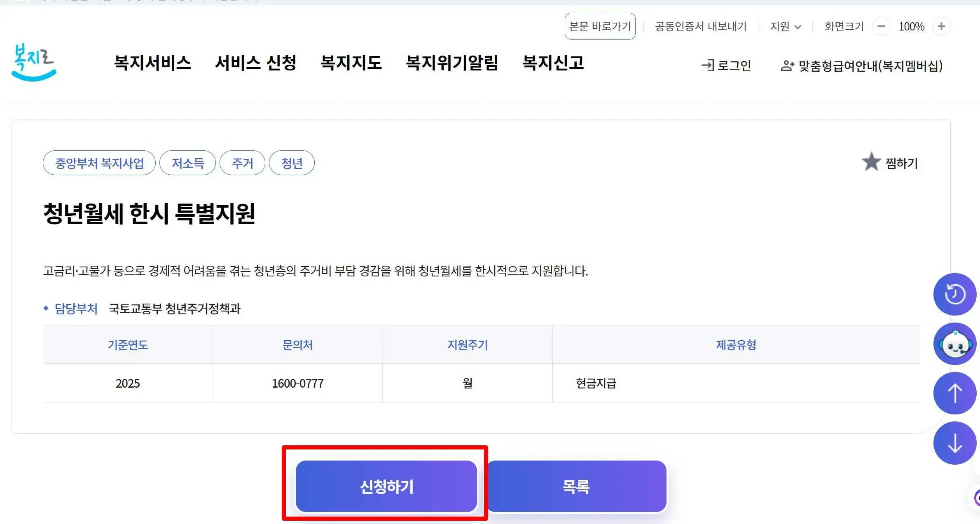Image resolution: width=980 pixels, height=524 pixels.
Task: Toggle the 찜하기 star bookmark
Action: click(x=871, y=161)
